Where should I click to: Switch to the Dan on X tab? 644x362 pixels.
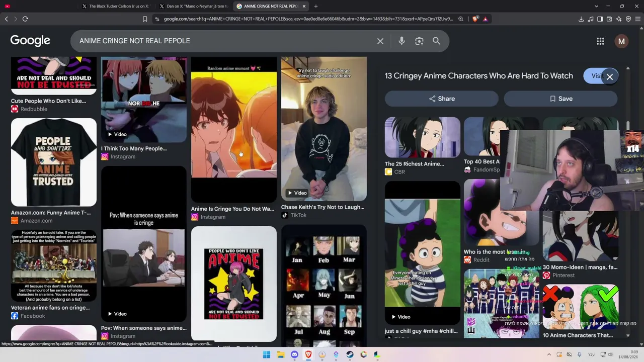pos(194,6)
